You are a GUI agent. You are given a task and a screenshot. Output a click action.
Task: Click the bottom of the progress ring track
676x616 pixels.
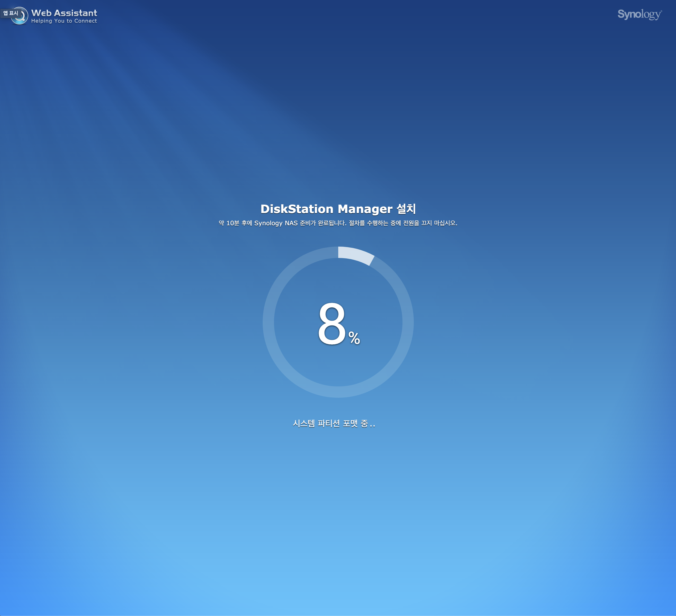[338, 392]
